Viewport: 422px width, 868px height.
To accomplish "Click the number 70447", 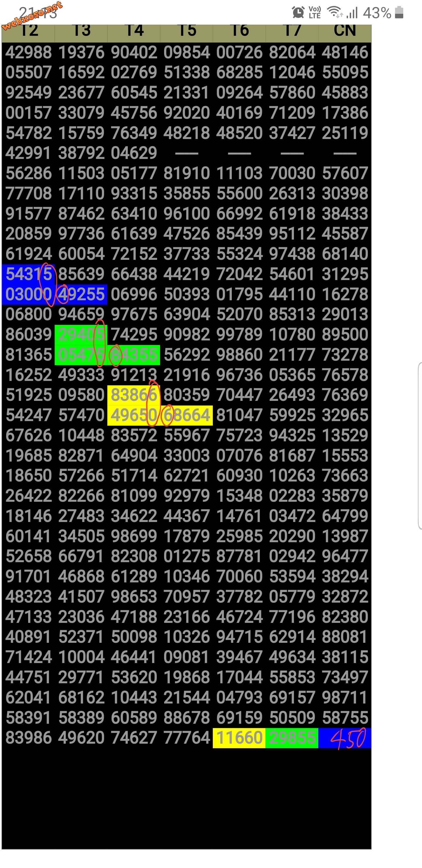I will tap(239, 395).
